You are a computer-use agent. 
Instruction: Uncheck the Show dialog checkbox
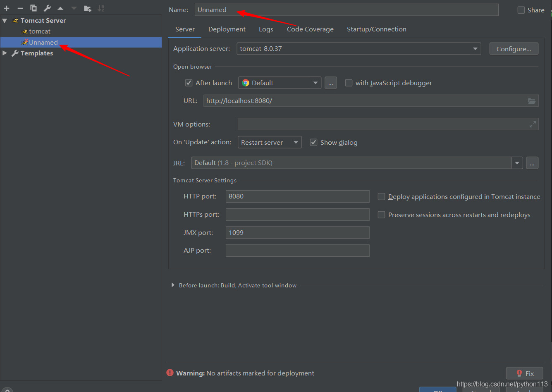coord(313,142)
